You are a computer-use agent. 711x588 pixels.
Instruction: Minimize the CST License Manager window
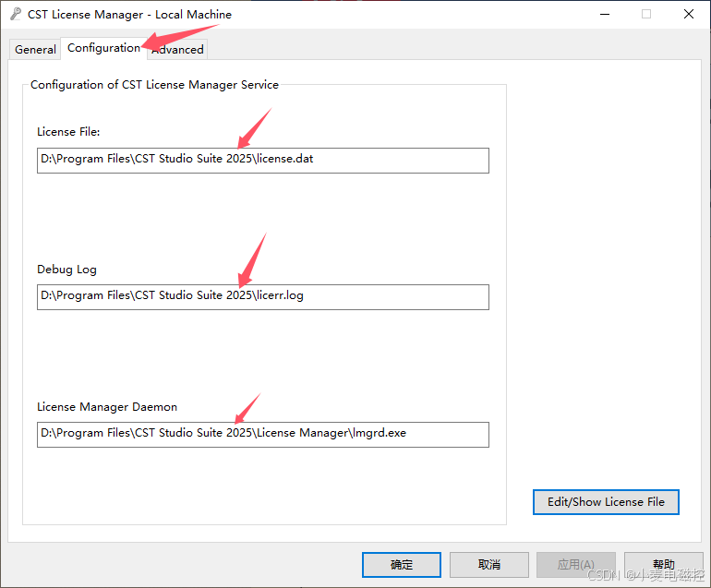(605, 14)
